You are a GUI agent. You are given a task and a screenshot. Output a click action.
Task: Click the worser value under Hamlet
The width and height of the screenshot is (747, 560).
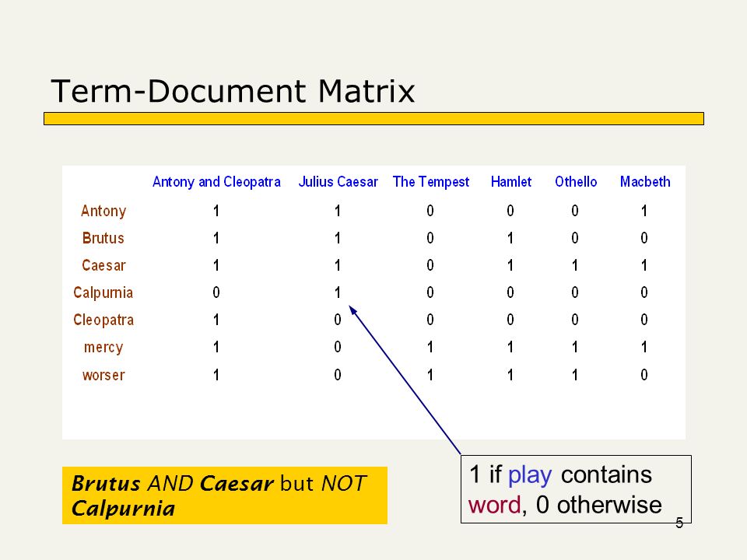pyautogui.click(x=510, y=375)
